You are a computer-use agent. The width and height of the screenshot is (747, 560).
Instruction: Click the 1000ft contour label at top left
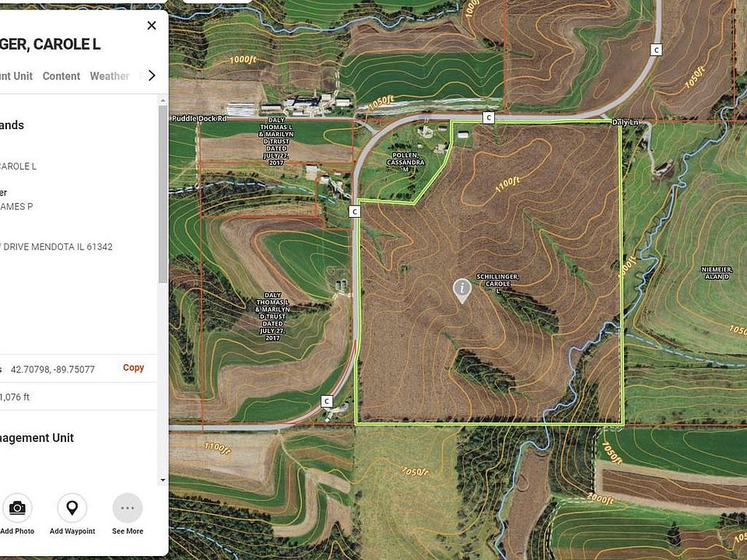click(x=243, y=60)
